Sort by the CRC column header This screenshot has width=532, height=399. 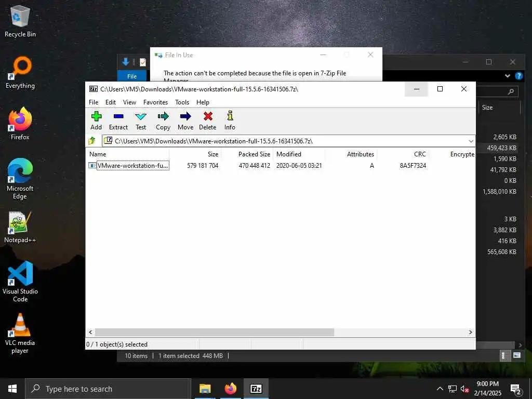(x=403, y=154)
